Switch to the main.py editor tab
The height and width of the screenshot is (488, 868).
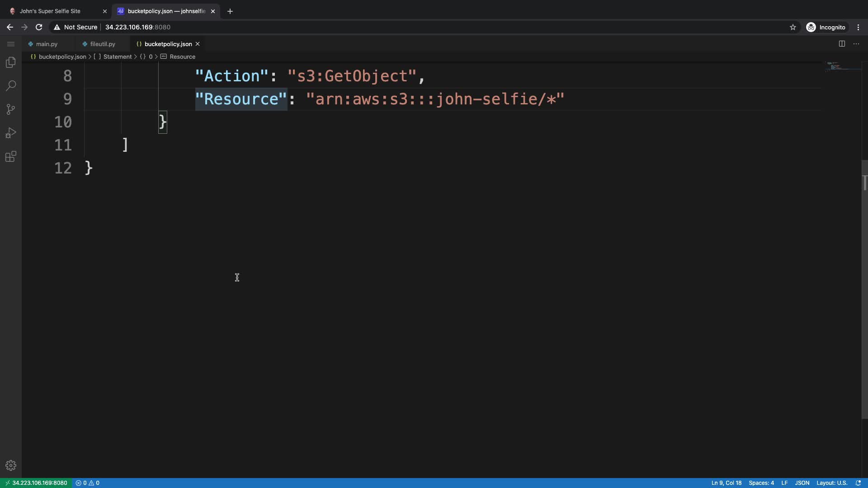tap(47, 44)
